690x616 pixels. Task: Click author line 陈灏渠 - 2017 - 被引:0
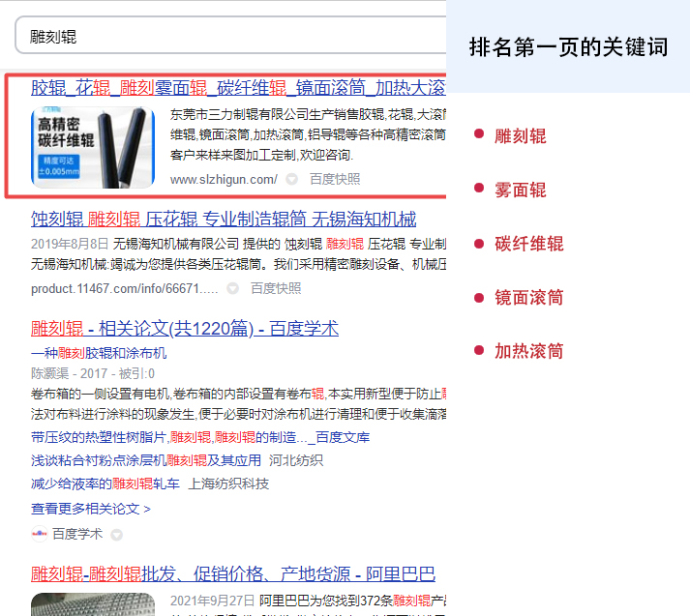click(93, 373)
